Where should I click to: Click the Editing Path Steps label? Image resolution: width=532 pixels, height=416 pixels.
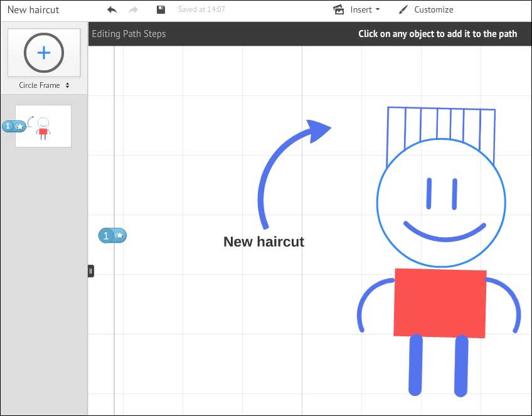(x=129, y=34)
